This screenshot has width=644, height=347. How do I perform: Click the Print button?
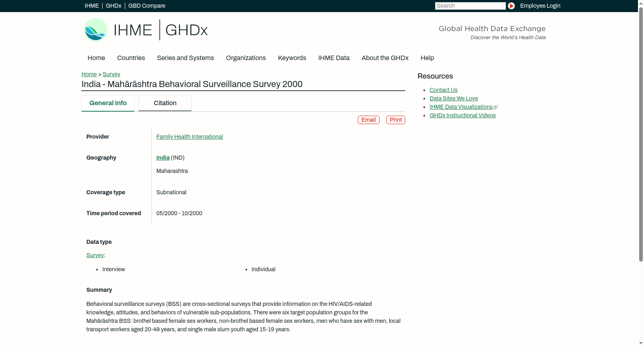click(396, 120)
